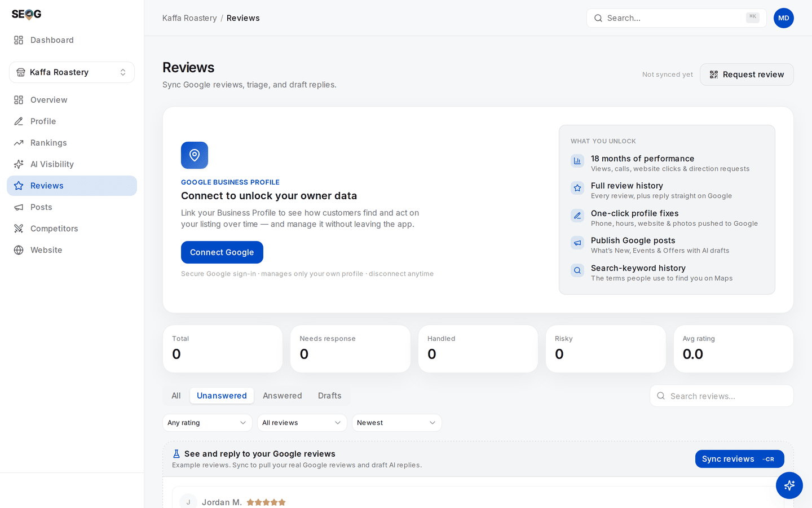Open the All reviews filter dropdown
The height and width of the screenshot is (508, 812).
[x=302, y=423]
